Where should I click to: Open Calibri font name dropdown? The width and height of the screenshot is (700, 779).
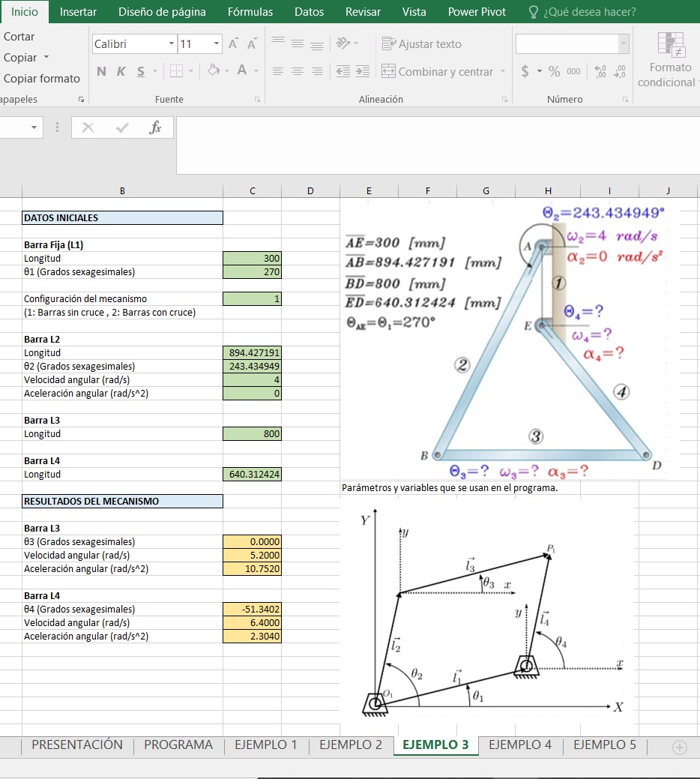172,43
